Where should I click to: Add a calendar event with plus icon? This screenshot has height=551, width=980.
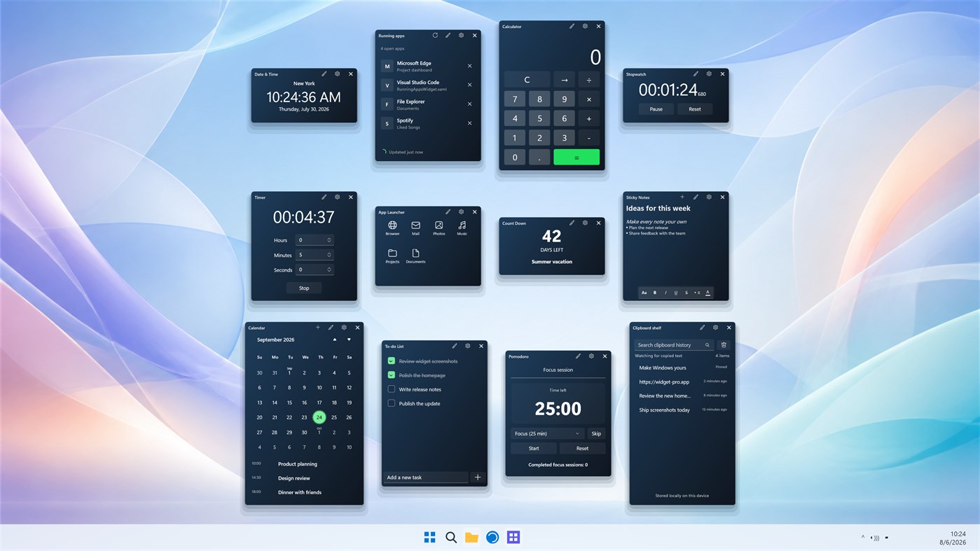(318, 327)
